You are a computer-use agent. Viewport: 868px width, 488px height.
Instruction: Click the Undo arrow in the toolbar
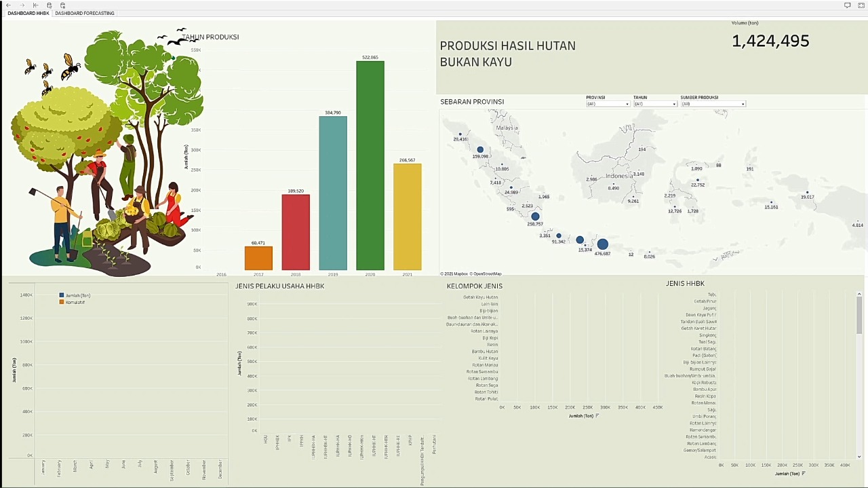point(8,5)
